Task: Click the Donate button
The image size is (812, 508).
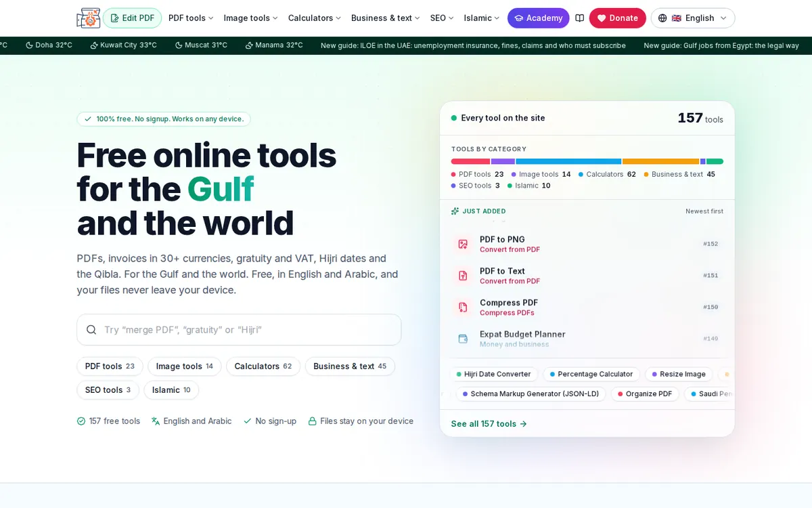Action: point(618,18)
